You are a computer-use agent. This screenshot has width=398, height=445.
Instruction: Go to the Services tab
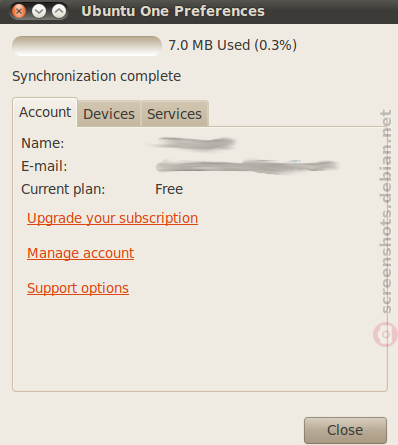(x=175, y=114)
